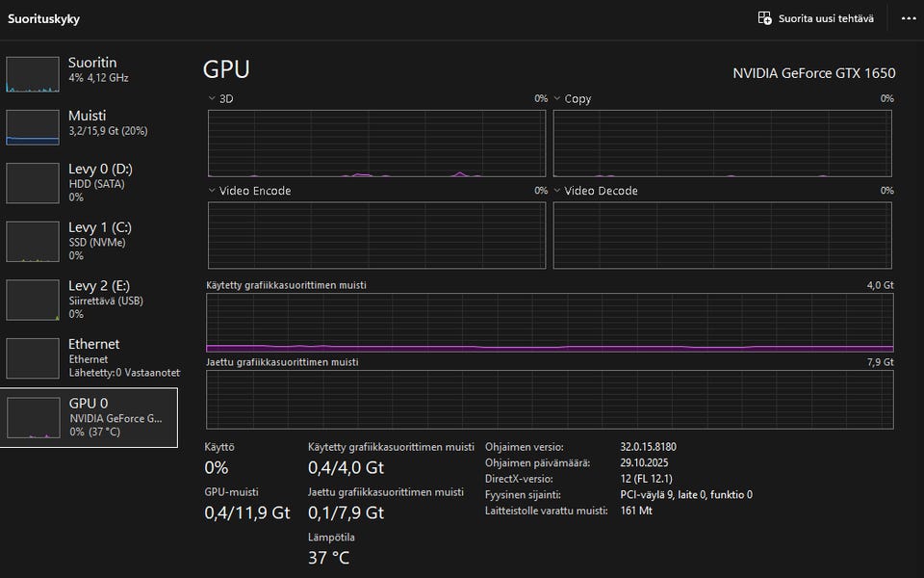Click the Suorituskyky page title
Viewport: 924px width, 578px height.
(44, 18)
